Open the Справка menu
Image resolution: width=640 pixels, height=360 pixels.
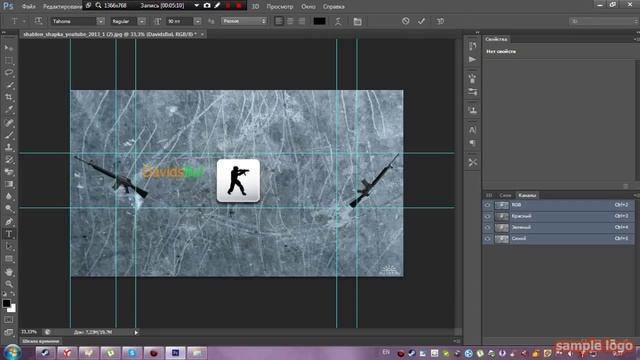click(333, 7)
